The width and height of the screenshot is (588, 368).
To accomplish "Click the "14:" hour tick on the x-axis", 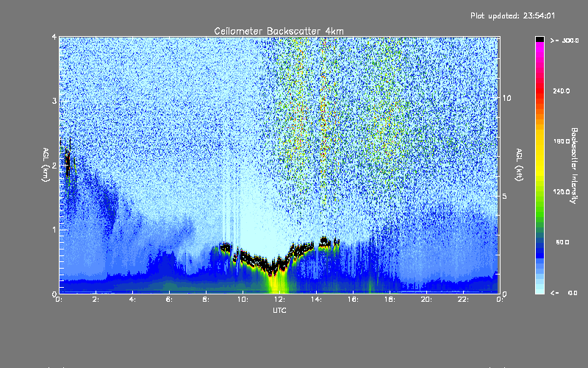I will (316, 300).
